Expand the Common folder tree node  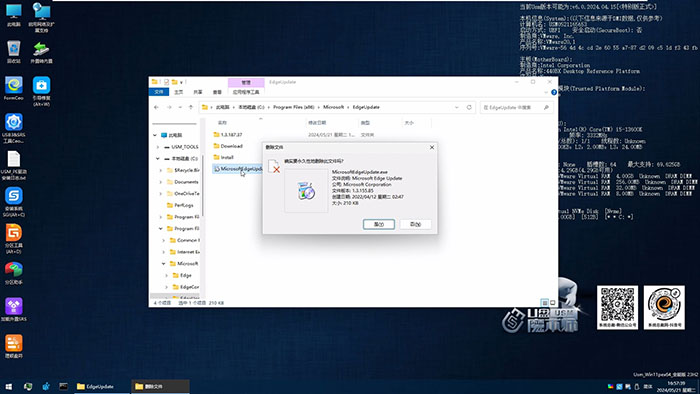coord(164,240)
